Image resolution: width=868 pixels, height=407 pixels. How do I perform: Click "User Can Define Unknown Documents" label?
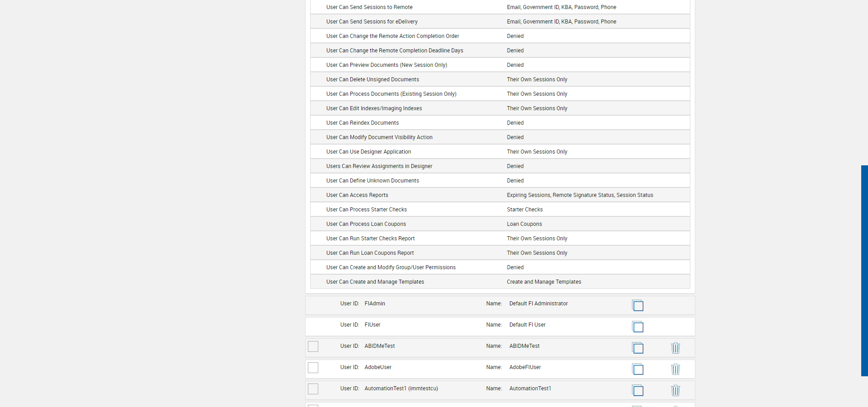pyautogui.click(x=373, y=181)
